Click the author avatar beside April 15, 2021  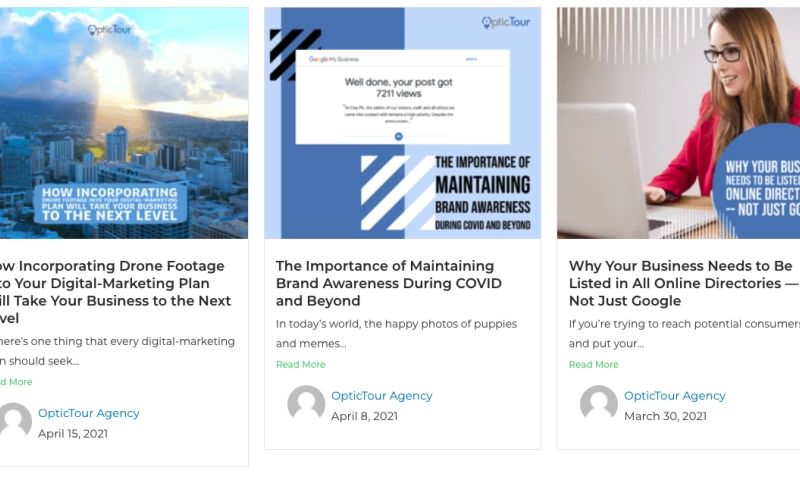pyautogui.click(x=14, y=422)
